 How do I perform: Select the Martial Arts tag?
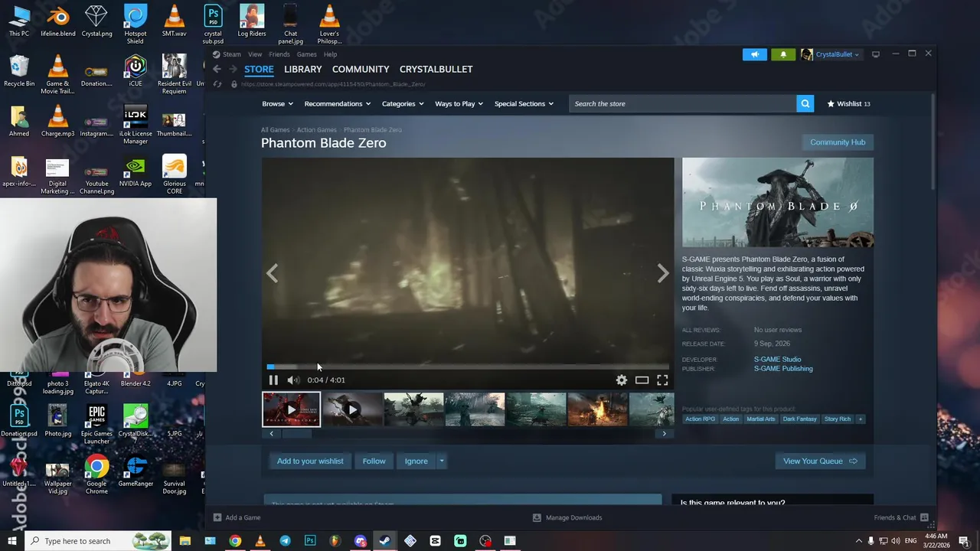tap(760, 419)
